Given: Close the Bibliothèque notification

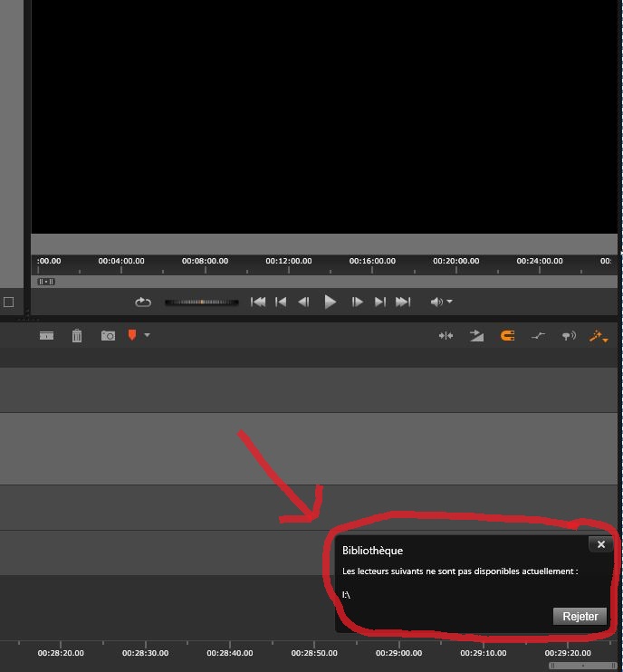Looking at the screenshot, I should click(600, 544).
